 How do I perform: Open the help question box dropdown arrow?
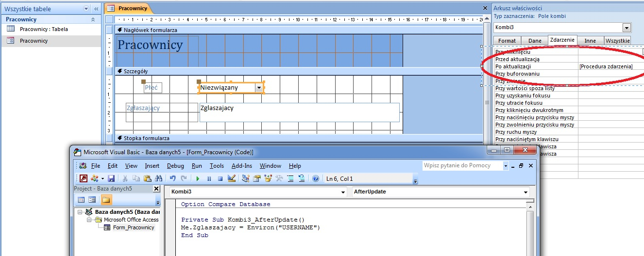coord(506,166)
